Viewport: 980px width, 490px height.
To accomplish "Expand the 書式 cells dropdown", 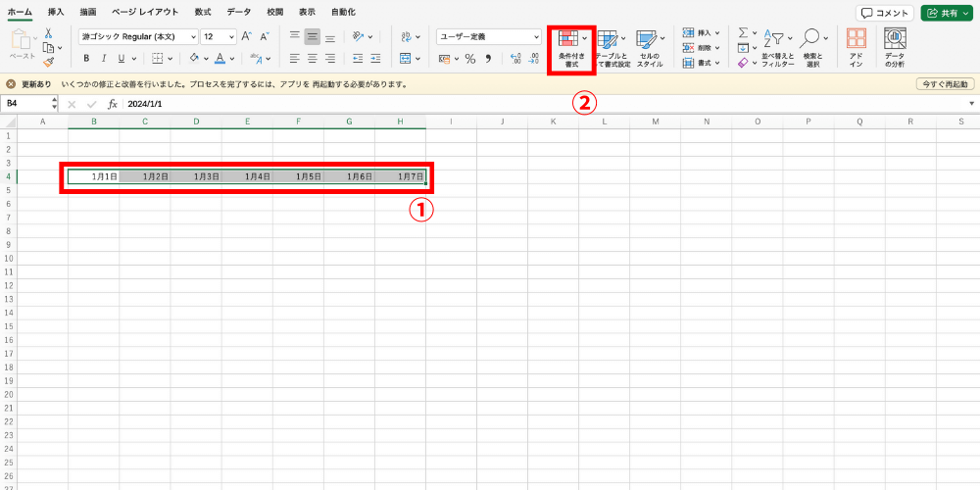I will [x=717, y=63].
